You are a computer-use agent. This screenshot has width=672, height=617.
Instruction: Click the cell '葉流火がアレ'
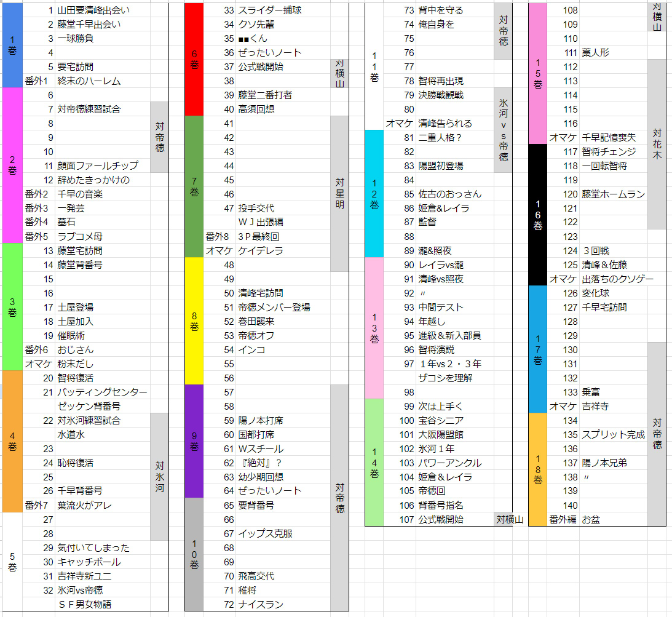(103, 506)
